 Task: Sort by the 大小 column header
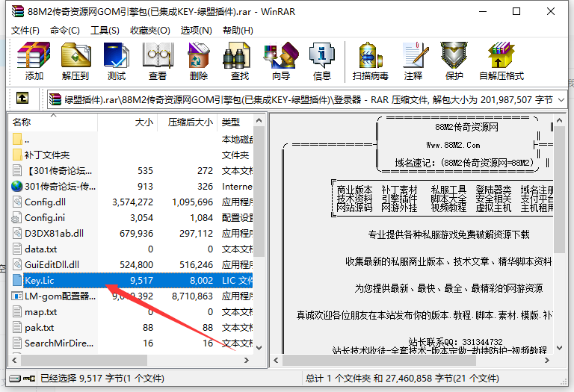click(127, 122)
